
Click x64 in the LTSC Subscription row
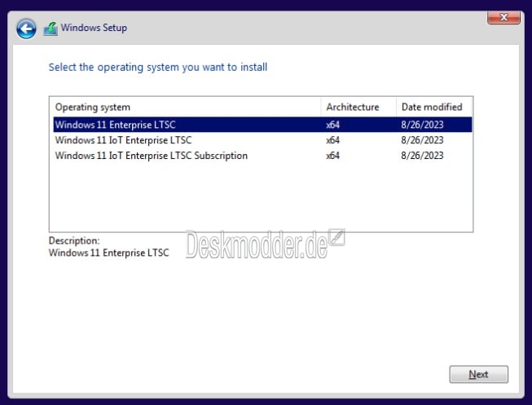332,156
